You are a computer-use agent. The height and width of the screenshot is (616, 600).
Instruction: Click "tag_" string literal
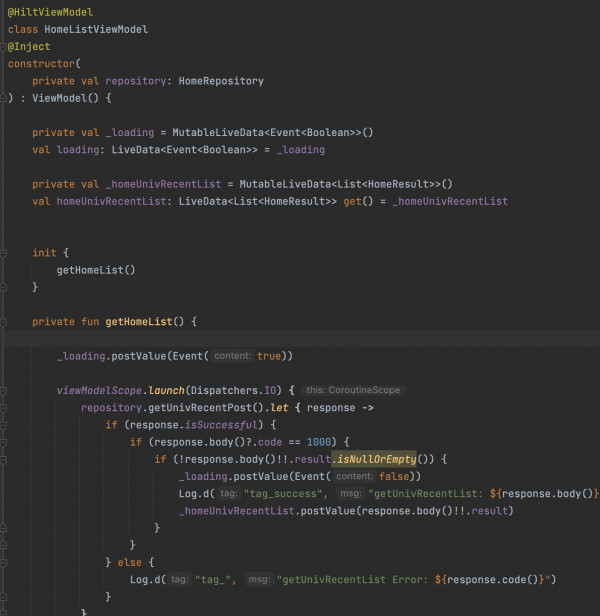tap(213, 580)
